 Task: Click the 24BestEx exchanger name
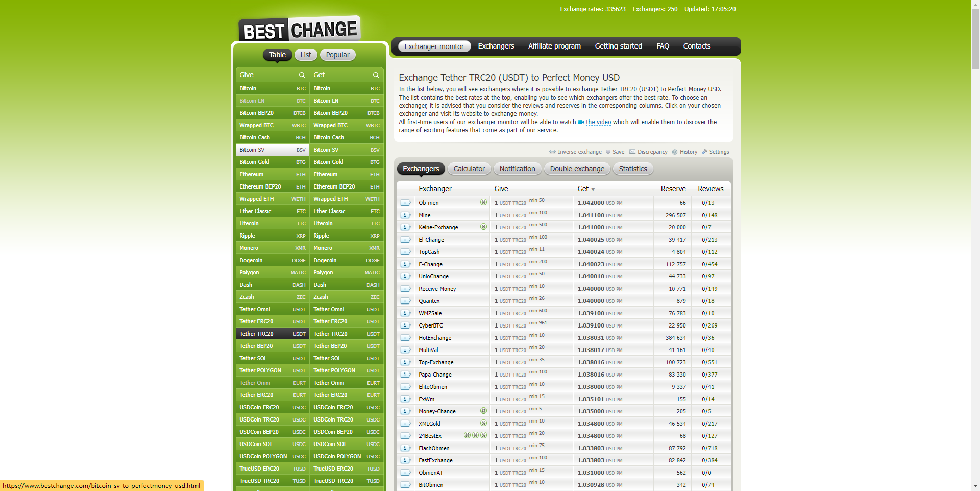click(430, 436)
